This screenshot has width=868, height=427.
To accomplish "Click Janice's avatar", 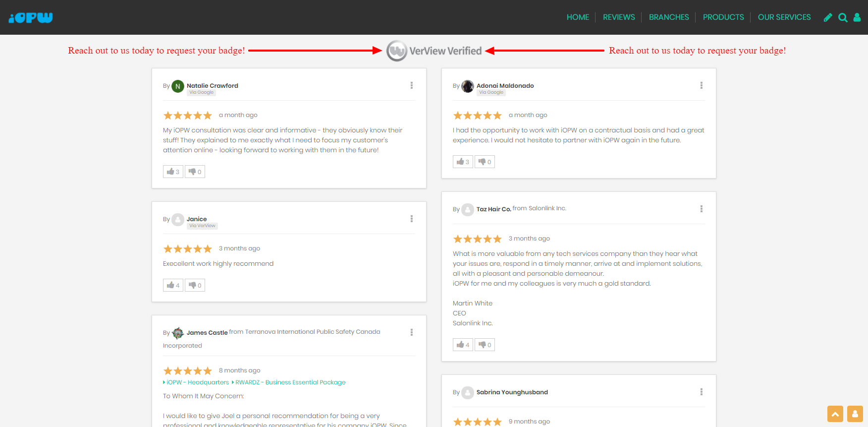I will (x=178, y=220).
